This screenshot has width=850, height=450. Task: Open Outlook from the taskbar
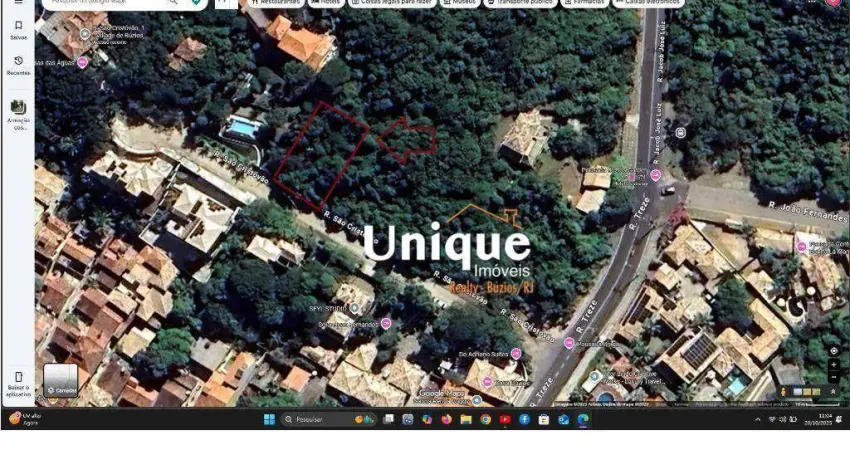click(563, 419)
